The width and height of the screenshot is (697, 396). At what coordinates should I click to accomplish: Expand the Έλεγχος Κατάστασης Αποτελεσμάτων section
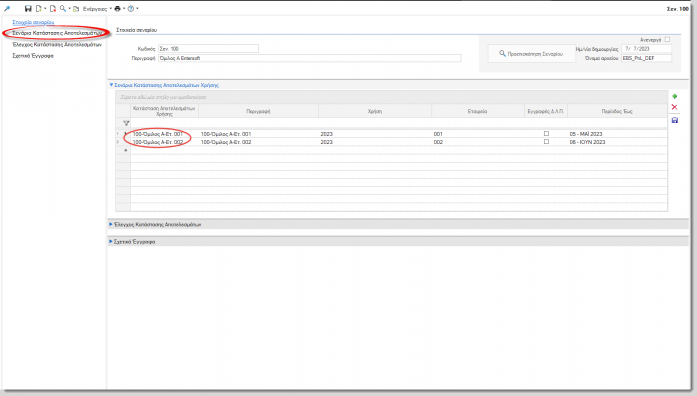111,224
